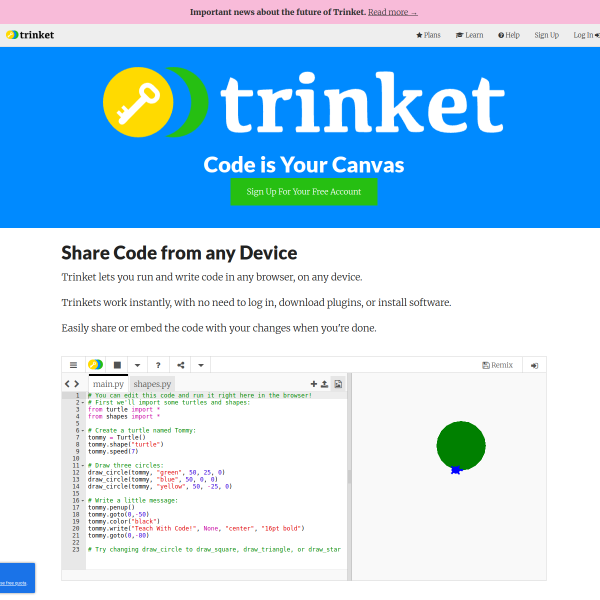Click the blue turtle in the output canvas
Screen dimensions: 600x600
456,470
